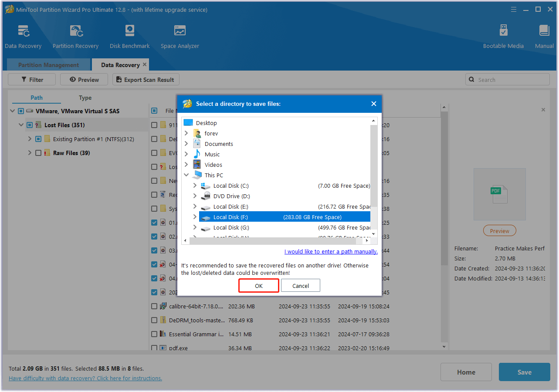Expand the Raw Files node
559x392 pixels.
pyautogui.click(x=30, y=153)
